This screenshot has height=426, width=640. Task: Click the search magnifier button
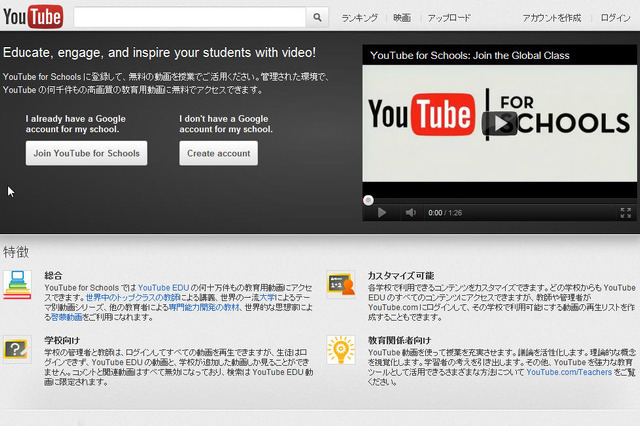(x=317, y=17)
